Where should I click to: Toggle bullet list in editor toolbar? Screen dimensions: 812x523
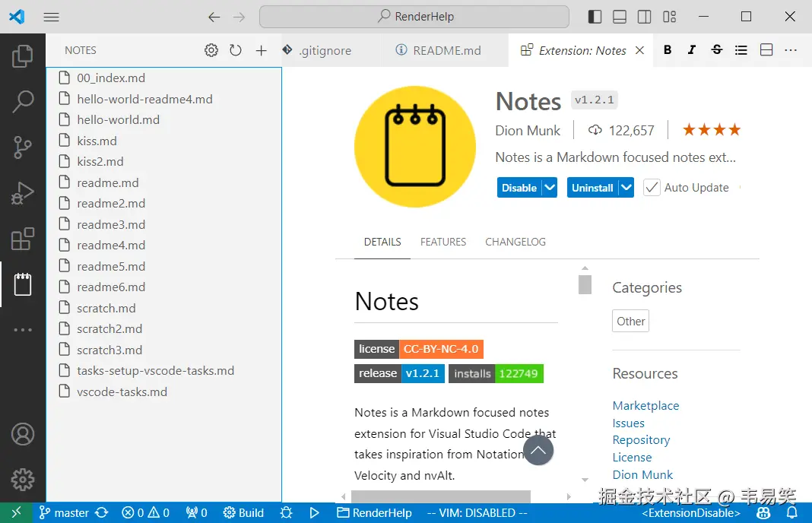coord(741,49)
